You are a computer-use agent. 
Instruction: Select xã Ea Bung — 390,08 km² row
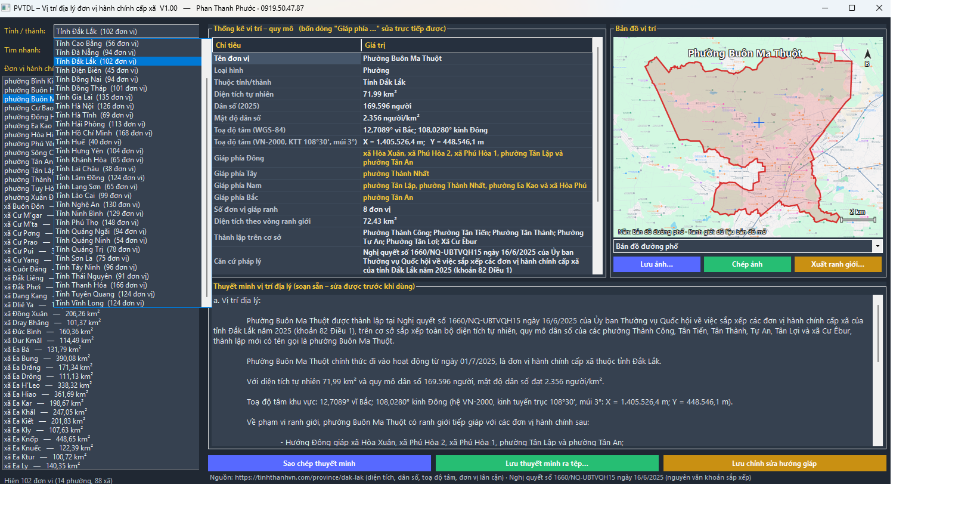(100, 359)
